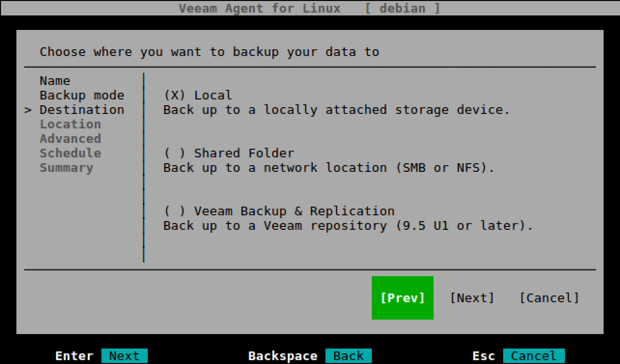This screenshot has height=364, width=620.
Task: Click the locally attached storage description text
Action: click(337, 110)
